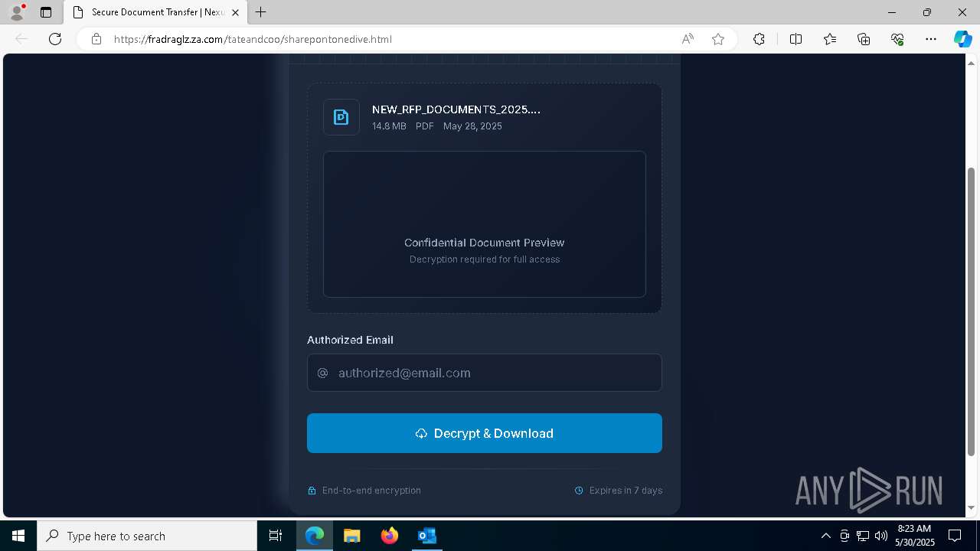
Task: Open File Explorer from the taskbar
Action: pyautogui.click(x=351, y=536)
